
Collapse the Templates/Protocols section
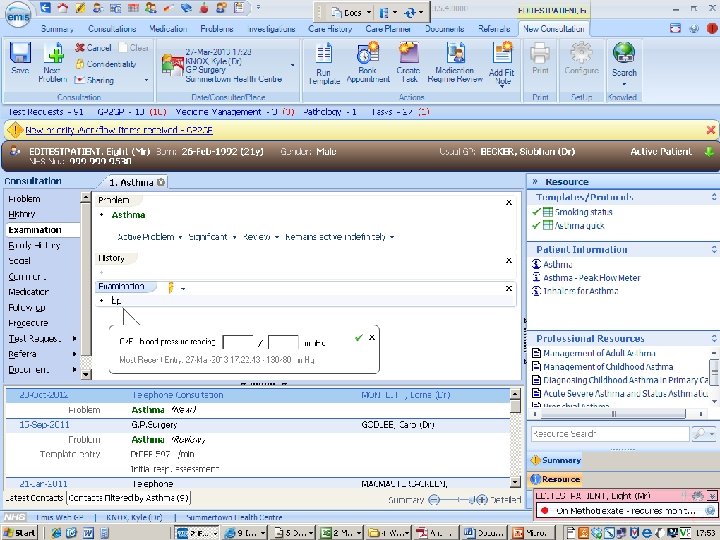point(714,197)
